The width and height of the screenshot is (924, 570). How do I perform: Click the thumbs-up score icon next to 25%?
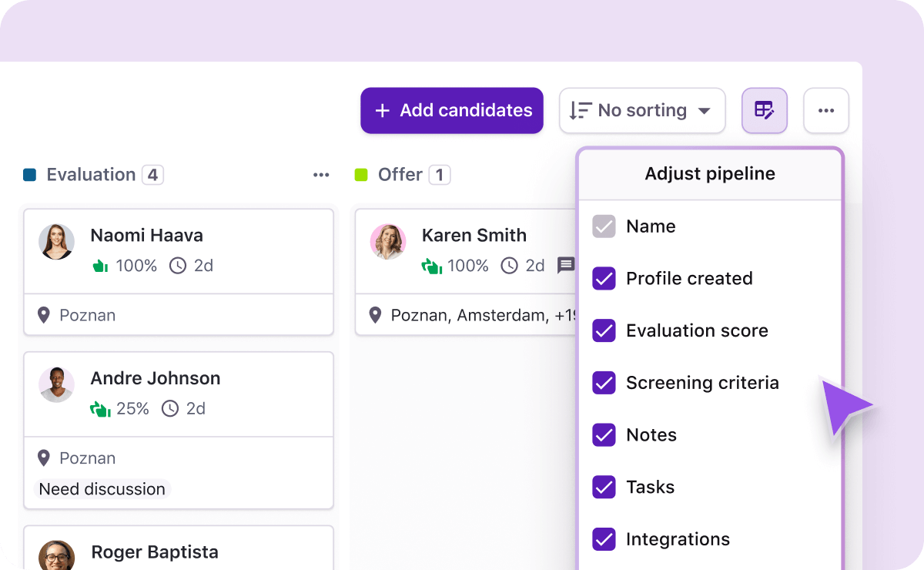coord(100,409)
